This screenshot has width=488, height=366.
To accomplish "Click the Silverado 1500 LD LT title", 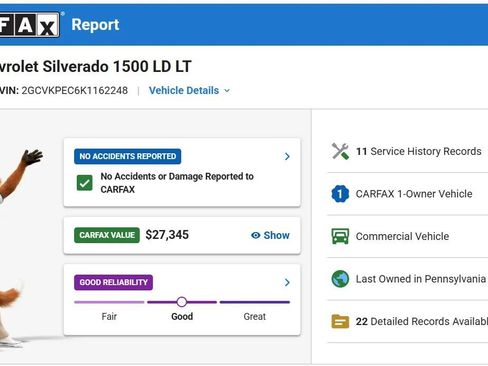I will (96, 66).
